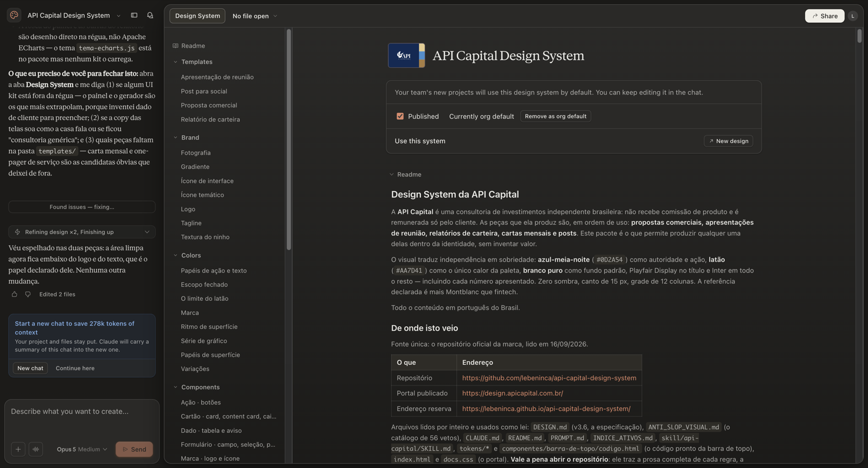Screen dimensions: 868x468
Task: Open project name dropdown chevron
Action: (x=119, y=16)
